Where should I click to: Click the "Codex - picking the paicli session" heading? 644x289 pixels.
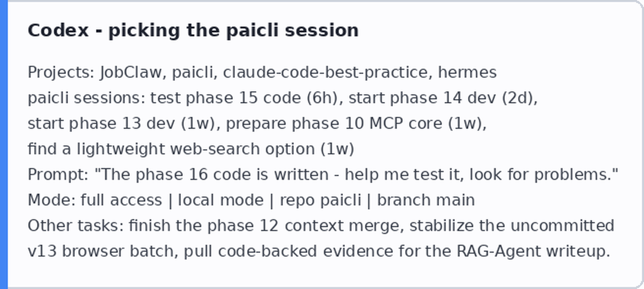(193, 30)
